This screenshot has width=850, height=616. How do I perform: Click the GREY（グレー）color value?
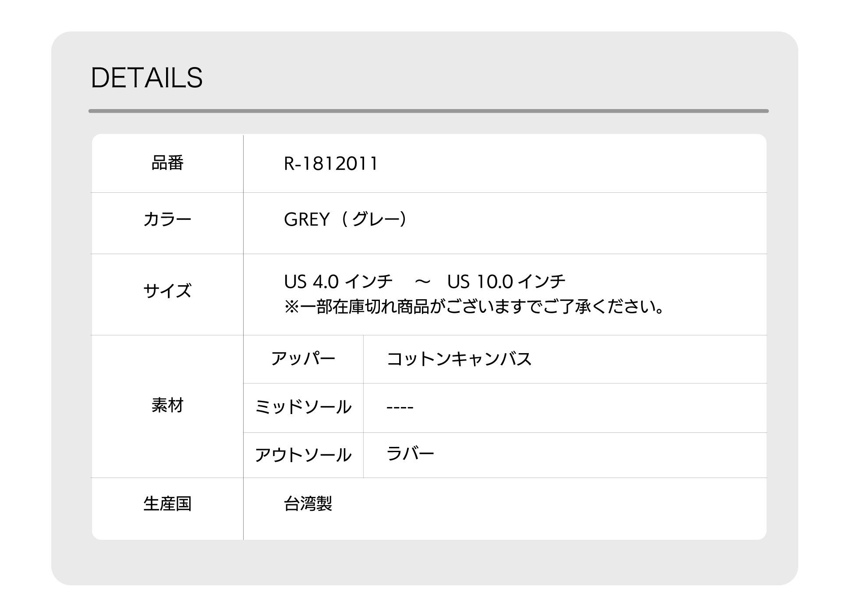tap(346, 219)
